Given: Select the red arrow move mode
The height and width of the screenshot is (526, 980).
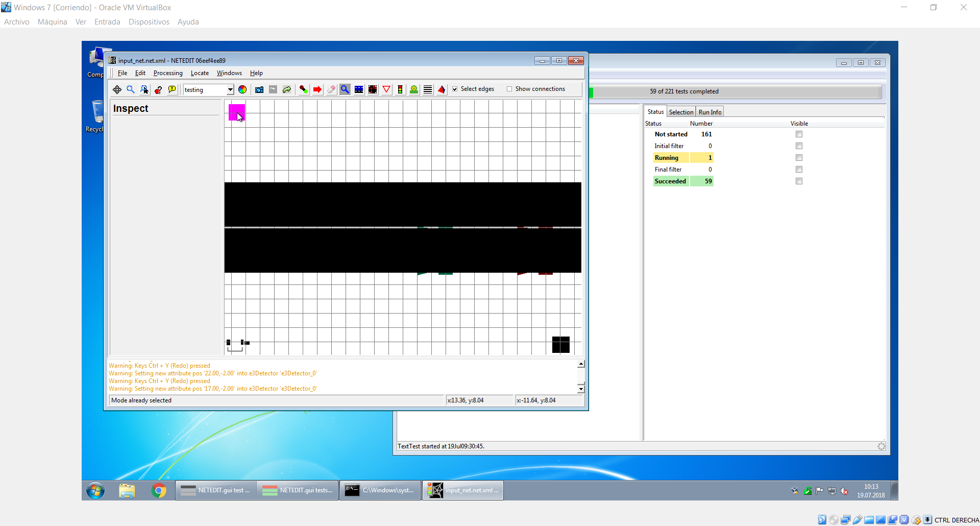Looking at the screenshot, I should coord(317,90).
